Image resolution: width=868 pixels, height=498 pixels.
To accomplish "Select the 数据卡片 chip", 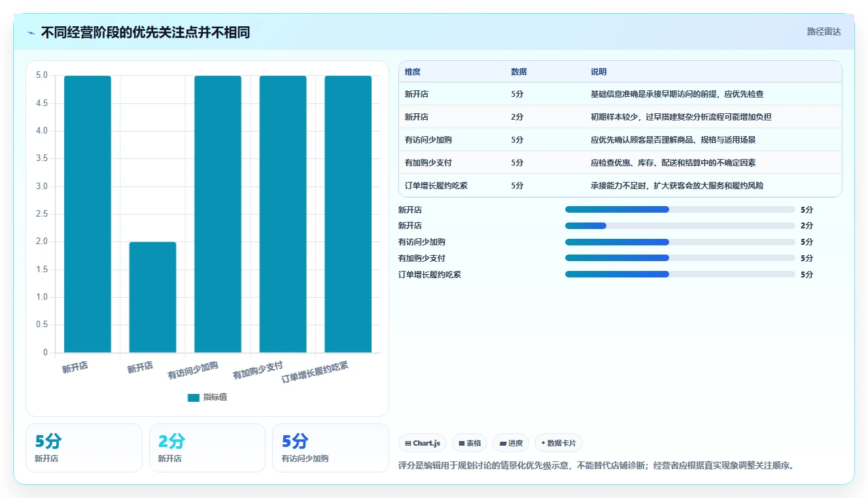I will coord(559,443).
